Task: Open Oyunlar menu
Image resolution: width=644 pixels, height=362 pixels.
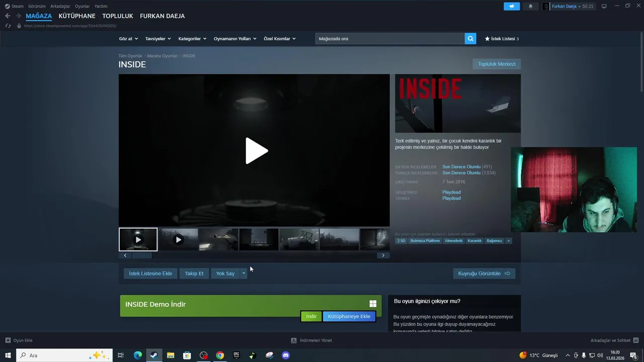Action: point(83,6)
